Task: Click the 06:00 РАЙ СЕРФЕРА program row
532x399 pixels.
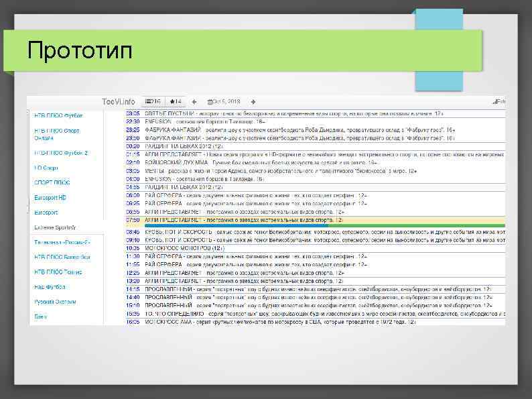Action: click(315, 195)
